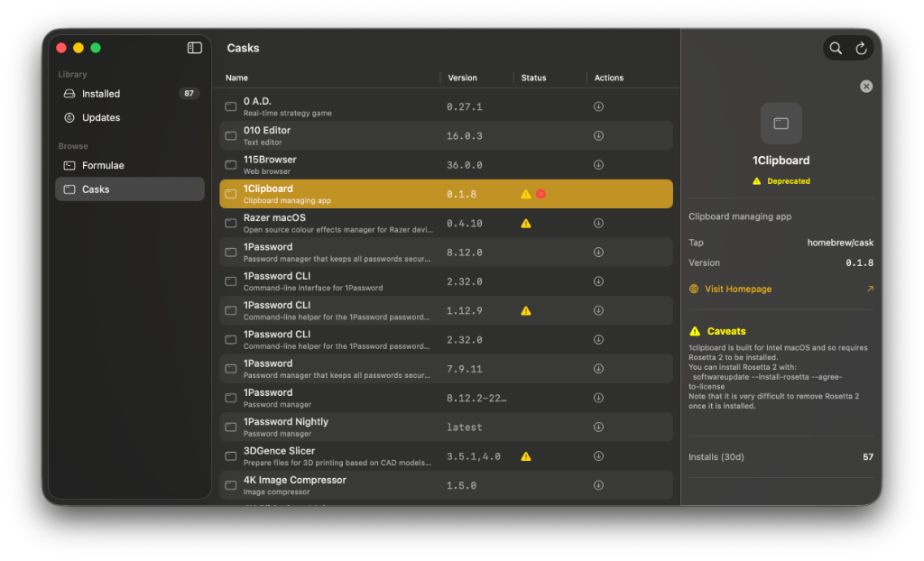The image size is (924, 561).
Task: Close the 1Clipboard detail panel
Action: coord(865,87)
